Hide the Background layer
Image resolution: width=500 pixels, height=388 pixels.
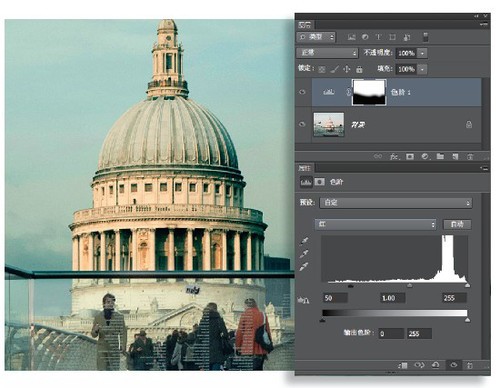(302, 124)
